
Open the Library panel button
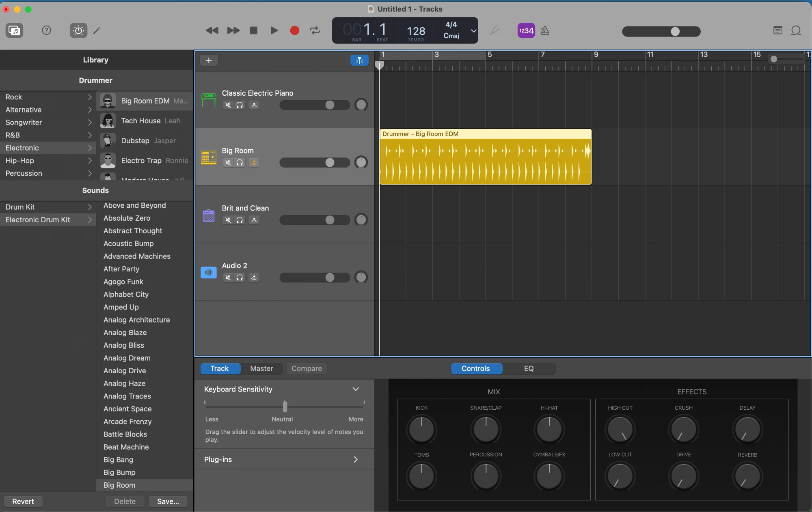click(x=15, y=30)
